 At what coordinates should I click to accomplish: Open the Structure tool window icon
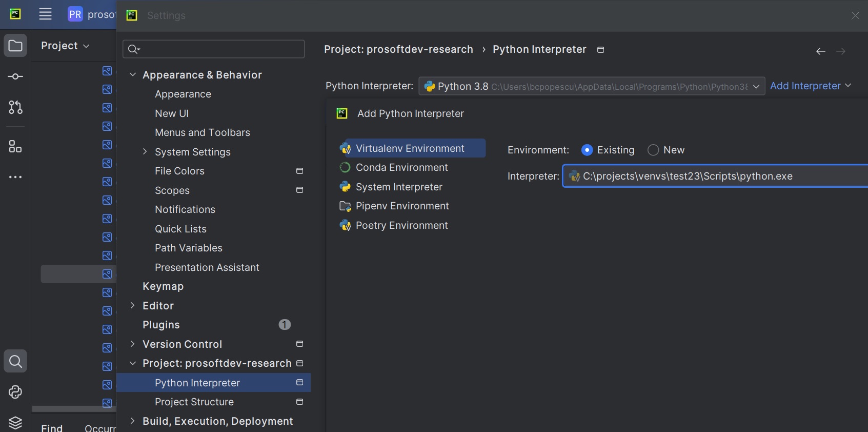coord(15,147)
